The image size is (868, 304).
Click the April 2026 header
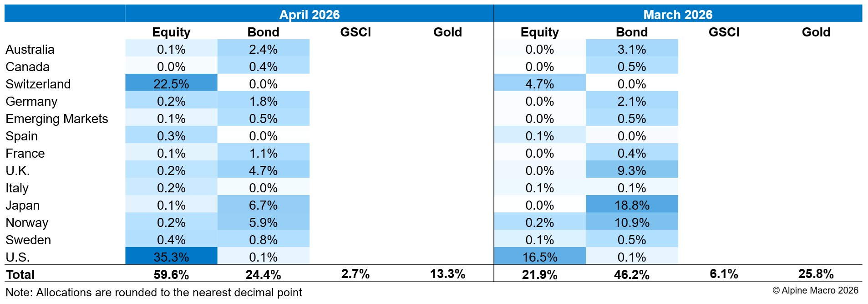310,15
